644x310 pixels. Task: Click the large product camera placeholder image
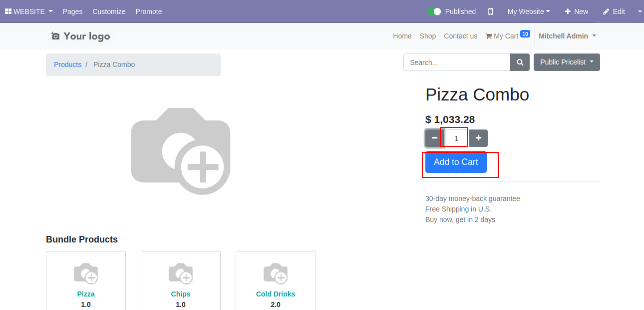click(x=181, y=151)
